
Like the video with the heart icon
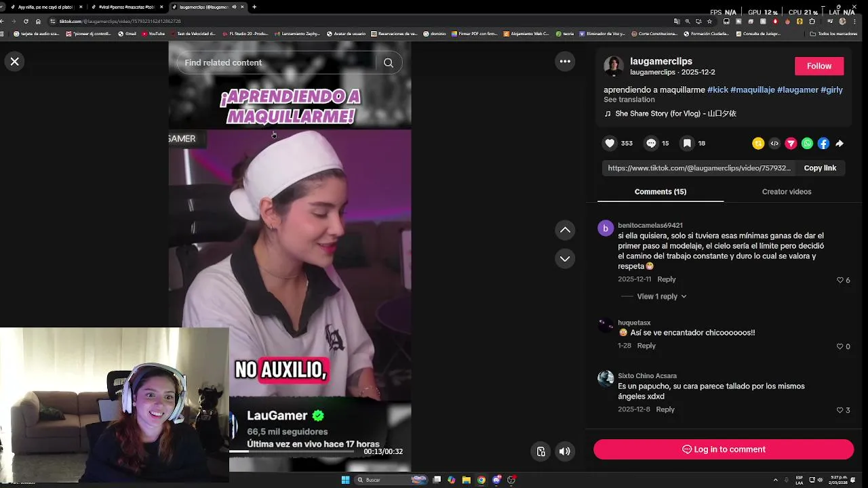click(610, 143)
